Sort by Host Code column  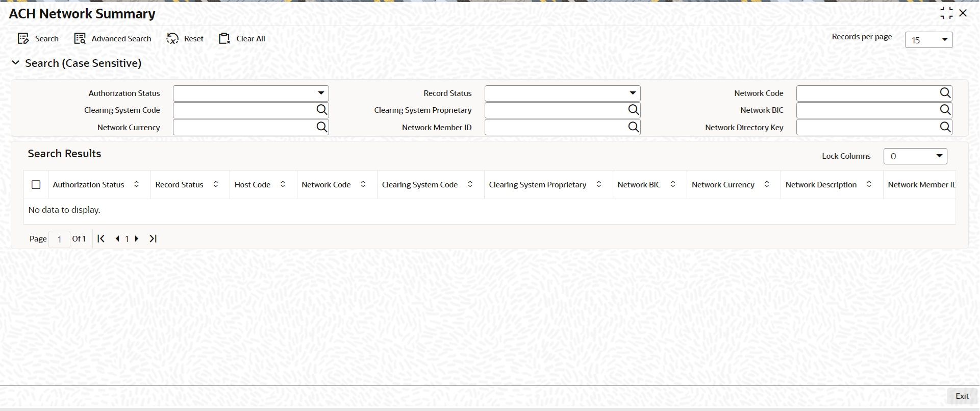283,184
